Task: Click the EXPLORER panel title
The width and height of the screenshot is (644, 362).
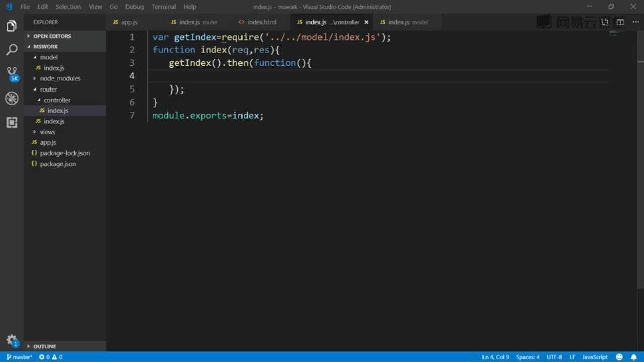Action: click(45, 22)
